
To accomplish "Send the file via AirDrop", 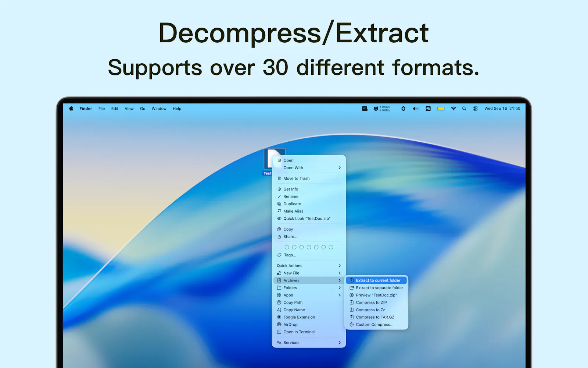I will pyautogui.click(x=309, y=325).
